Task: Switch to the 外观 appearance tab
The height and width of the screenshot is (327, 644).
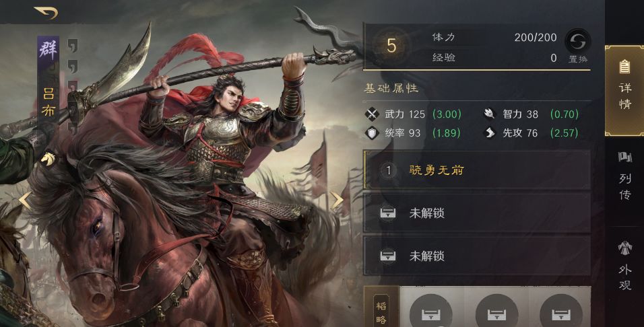Action: click(624, 266)
